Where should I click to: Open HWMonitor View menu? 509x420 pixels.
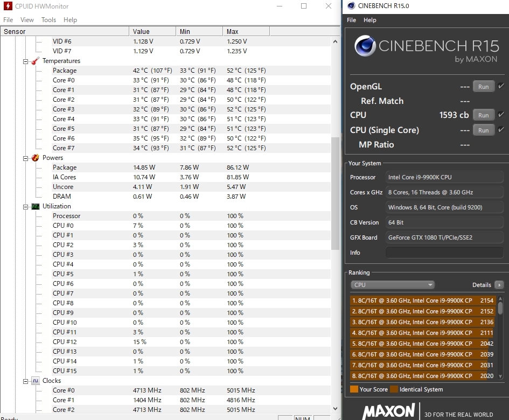[27, 20]
